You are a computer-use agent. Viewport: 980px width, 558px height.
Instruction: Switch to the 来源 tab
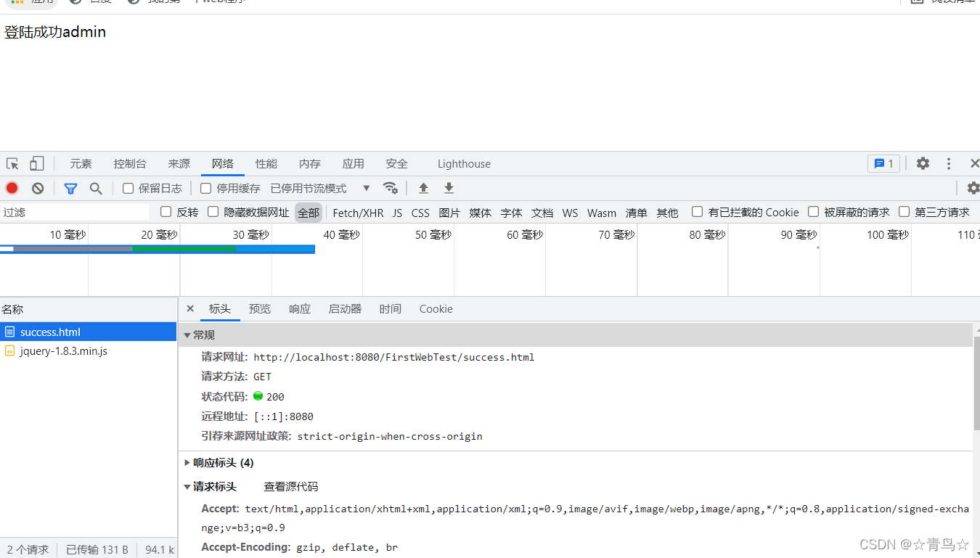click(179, 163)
